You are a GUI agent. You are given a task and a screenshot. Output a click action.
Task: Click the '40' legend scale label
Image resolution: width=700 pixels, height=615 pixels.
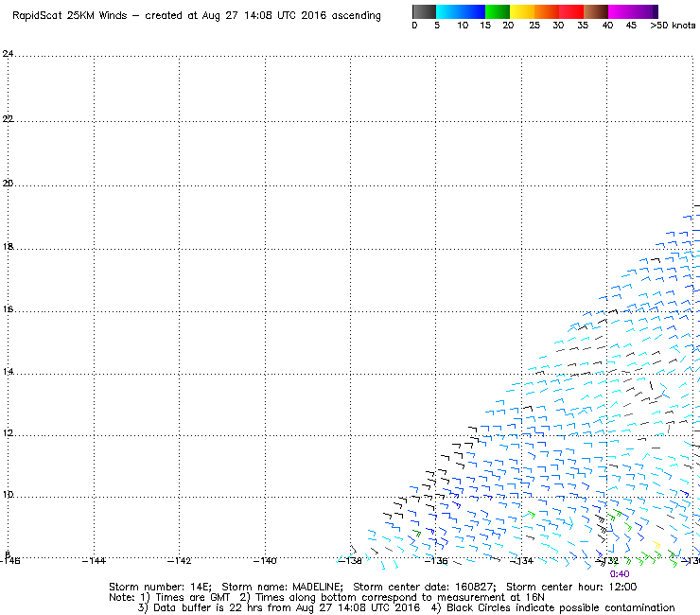tap(607, 26)
